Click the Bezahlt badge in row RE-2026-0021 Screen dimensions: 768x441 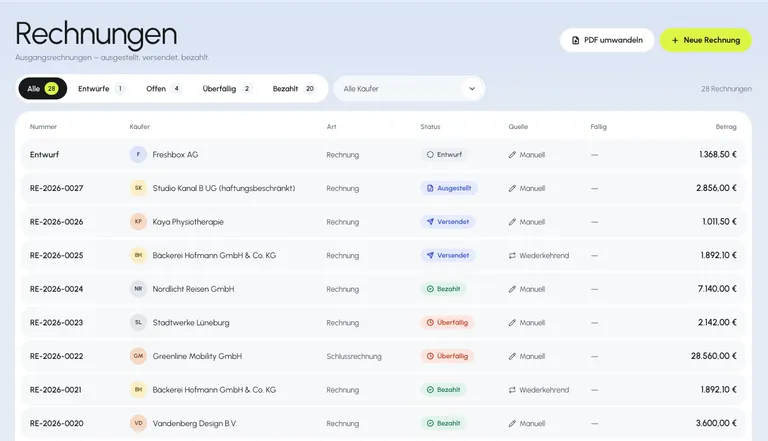coord(443,390)
